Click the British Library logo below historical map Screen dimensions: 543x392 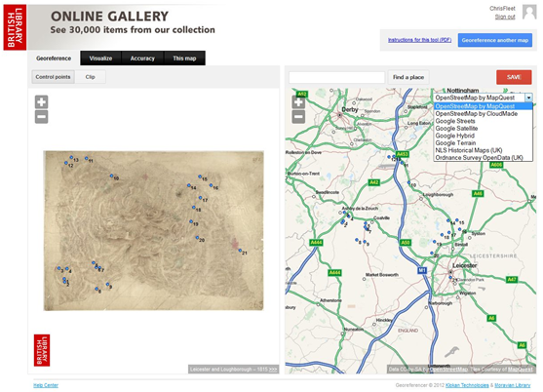click(42, 350)
